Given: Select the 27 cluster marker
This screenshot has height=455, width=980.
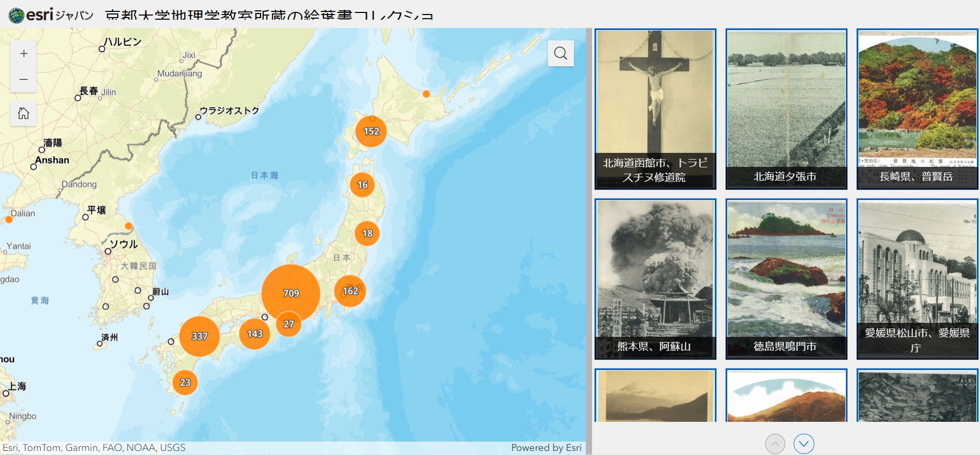Looking at the screenshot, I should (x=289, y=324).
